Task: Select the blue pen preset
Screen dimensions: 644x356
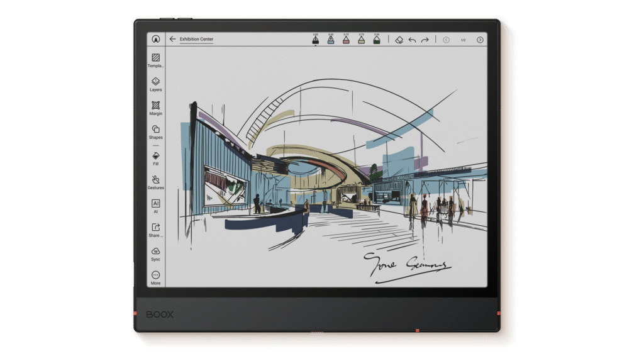Action: (330, 40)
